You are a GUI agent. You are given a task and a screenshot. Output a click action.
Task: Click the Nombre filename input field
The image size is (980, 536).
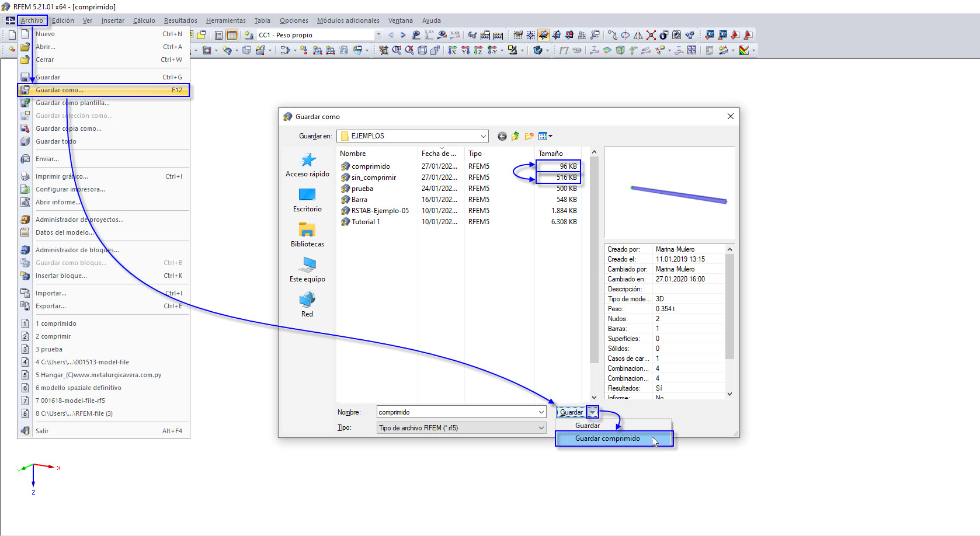click(457, 412)
